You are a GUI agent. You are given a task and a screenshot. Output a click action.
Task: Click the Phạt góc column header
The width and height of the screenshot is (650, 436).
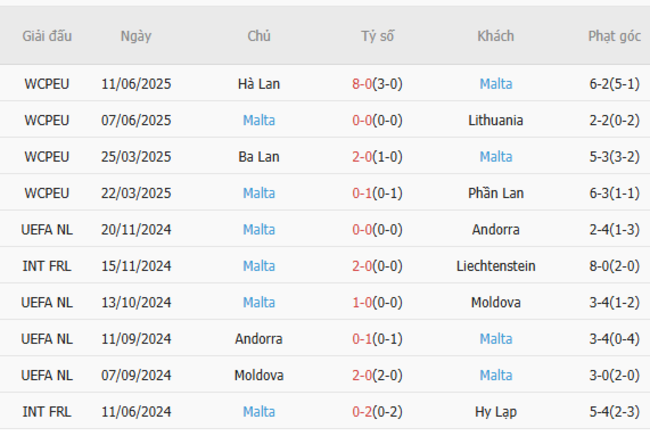[614, 36]
